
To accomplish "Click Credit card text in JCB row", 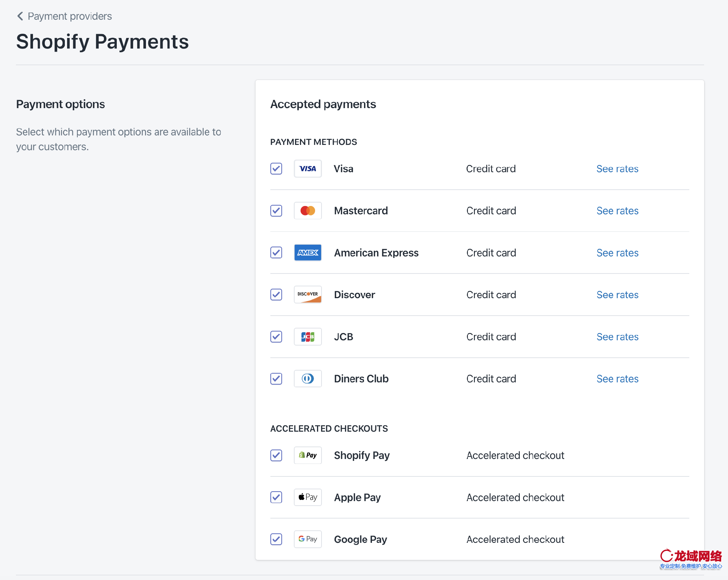I will pos(491,337).
